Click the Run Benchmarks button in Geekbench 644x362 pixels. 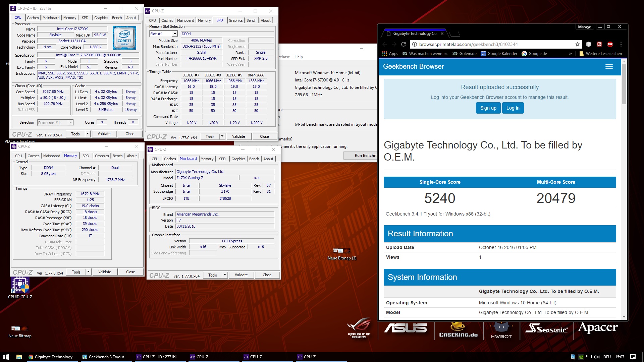[361, 156]
